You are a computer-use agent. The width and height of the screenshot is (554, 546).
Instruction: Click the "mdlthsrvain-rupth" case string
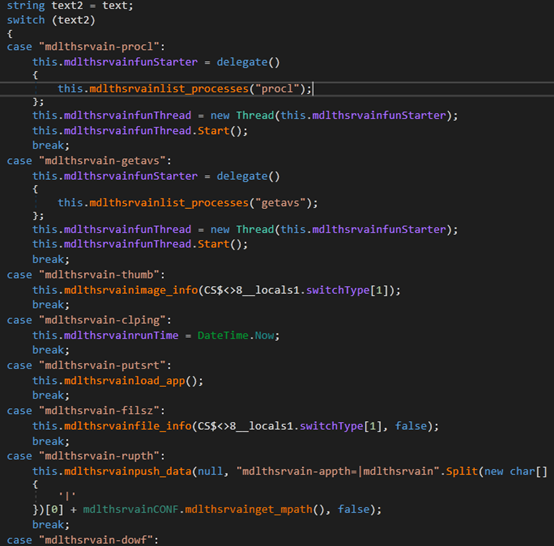pos(100,456)
